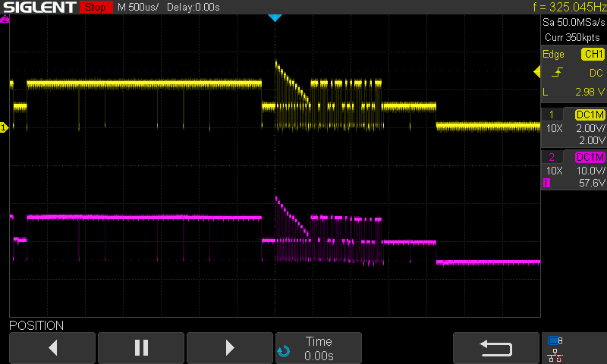
Task: Click the USB drive status icon
Action: [555, 340]
